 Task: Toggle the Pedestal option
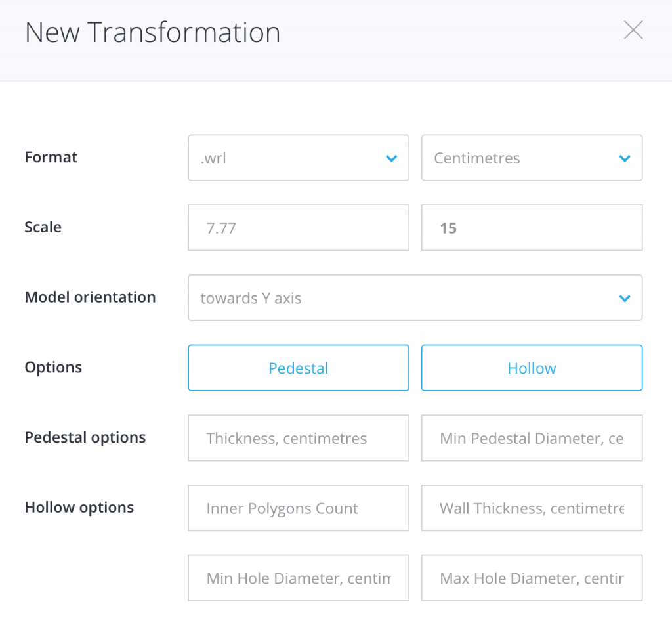click(x=298, y=368)
